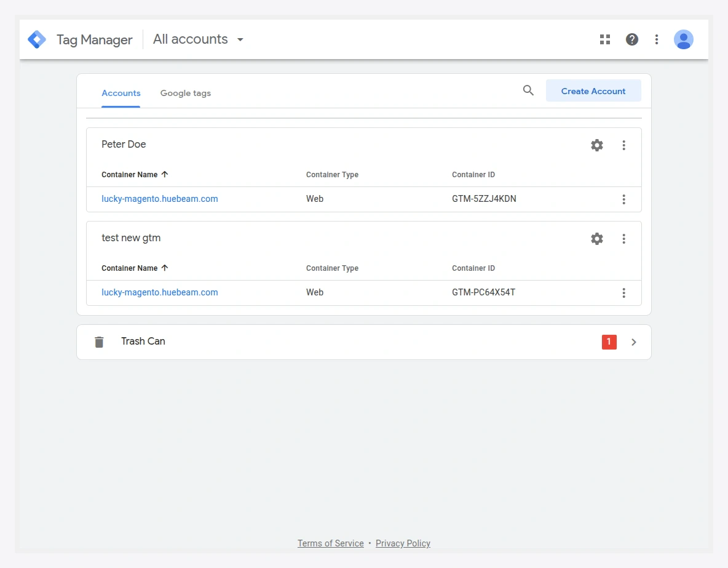Viewport: 728px width, 568px height.
Task: Sort Peter Doe containers by Container Name
Action: (x=135, y=174)
